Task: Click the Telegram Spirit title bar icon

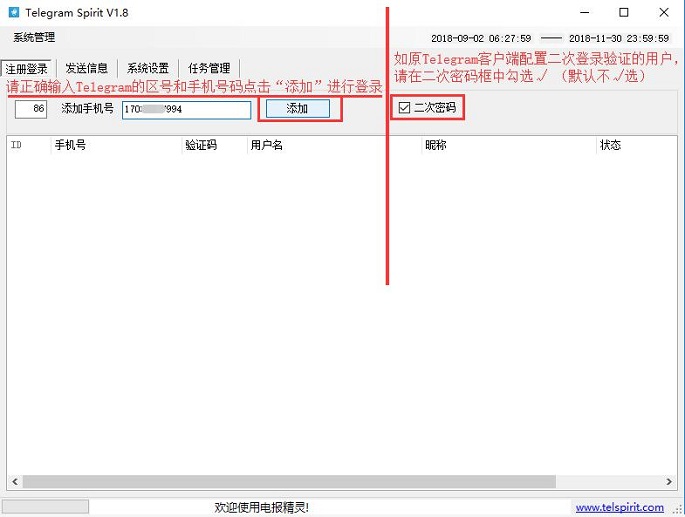Action: tap(14, 13)
